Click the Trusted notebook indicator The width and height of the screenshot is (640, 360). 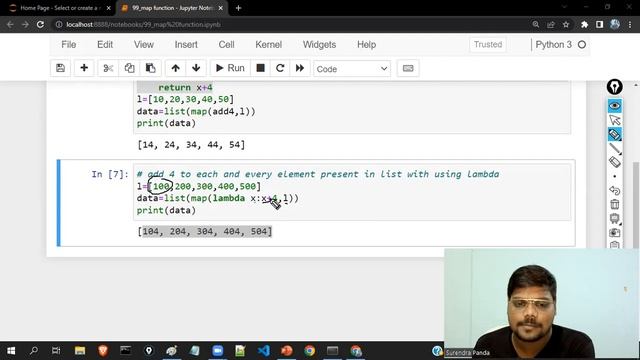488,44
